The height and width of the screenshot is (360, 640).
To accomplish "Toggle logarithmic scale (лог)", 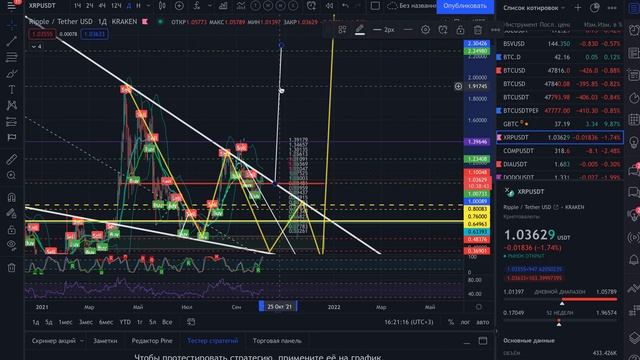I will coord(465,322).
